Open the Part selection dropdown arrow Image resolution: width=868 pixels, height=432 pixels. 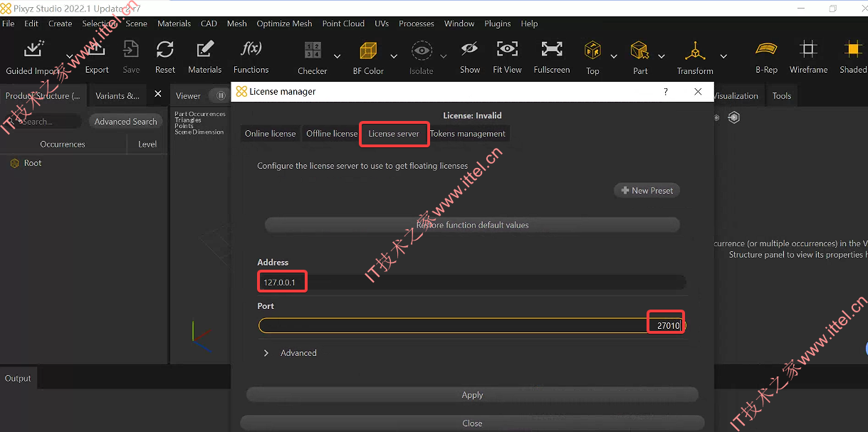tap(661, 56)
